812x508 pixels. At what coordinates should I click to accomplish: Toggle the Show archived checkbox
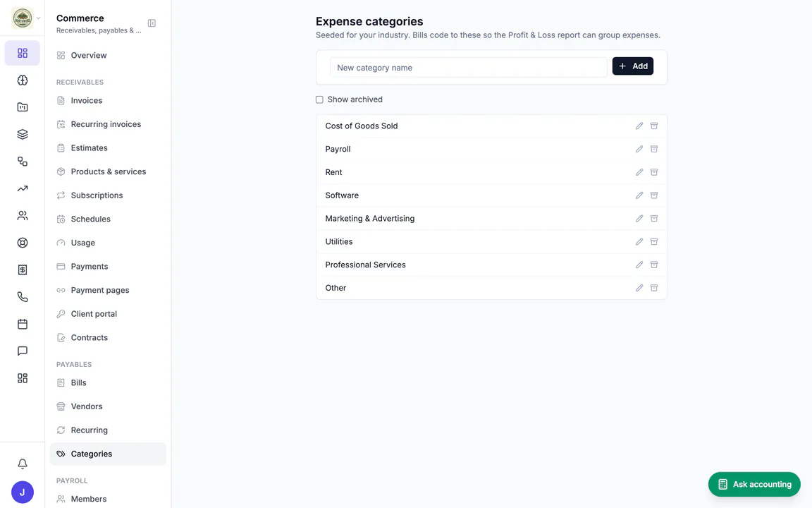point(319,99)
